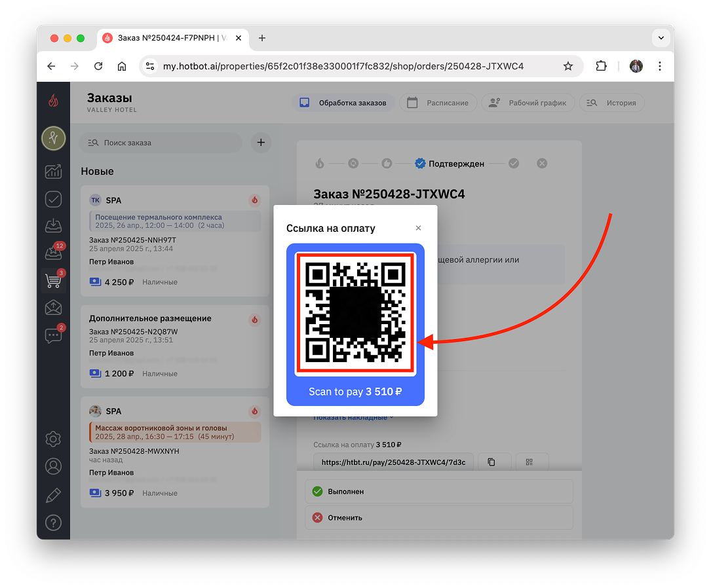Image resolution: width=711 pixels, height=588 pixels.
Task: Open the analytics chart icon in sidebar
Action: (54, 172)
